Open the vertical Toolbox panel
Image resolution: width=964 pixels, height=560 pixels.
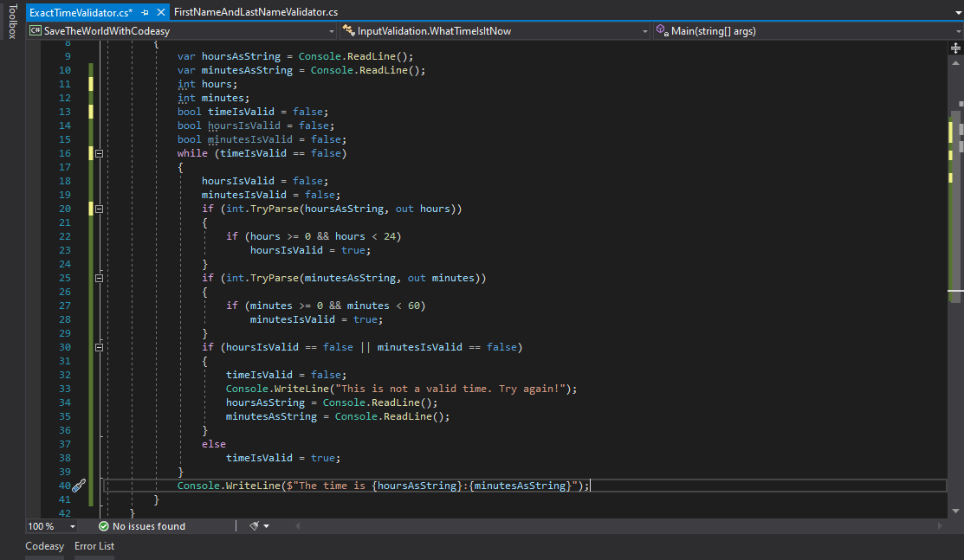(11, 22)
